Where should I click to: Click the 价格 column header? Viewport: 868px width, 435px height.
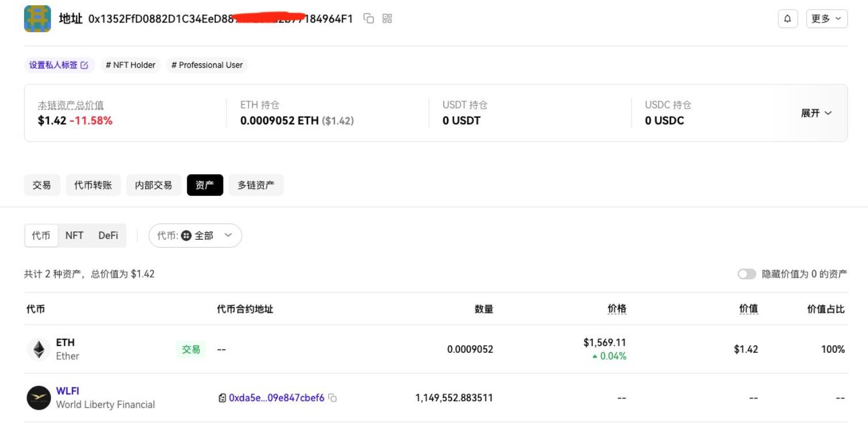[617, 309]
